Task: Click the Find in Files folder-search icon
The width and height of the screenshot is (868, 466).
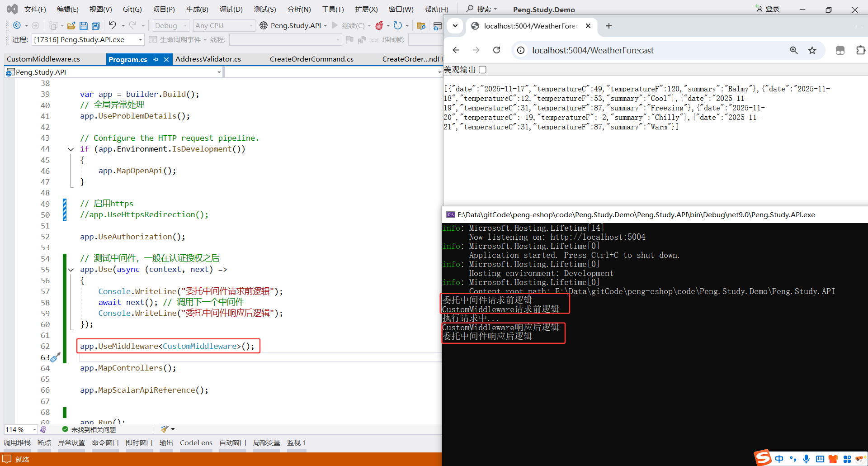Action: tap(421, 26)
